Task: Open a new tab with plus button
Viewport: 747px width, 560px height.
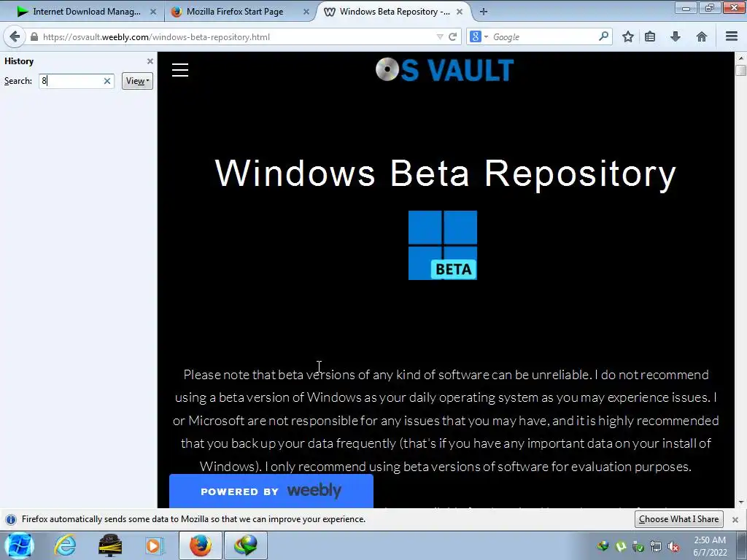Action: 484,12
